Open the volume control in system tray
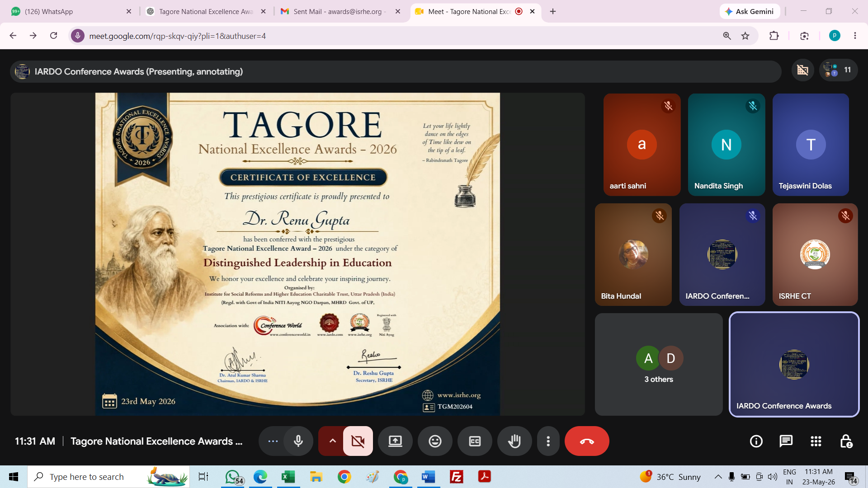 [773, 477]
